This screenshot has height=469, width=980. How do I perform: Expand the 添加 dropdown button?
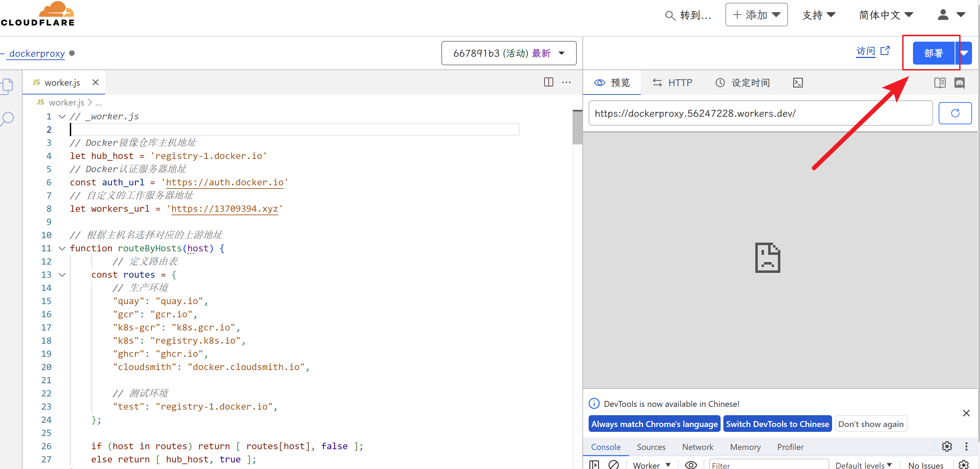coord(756,15)
